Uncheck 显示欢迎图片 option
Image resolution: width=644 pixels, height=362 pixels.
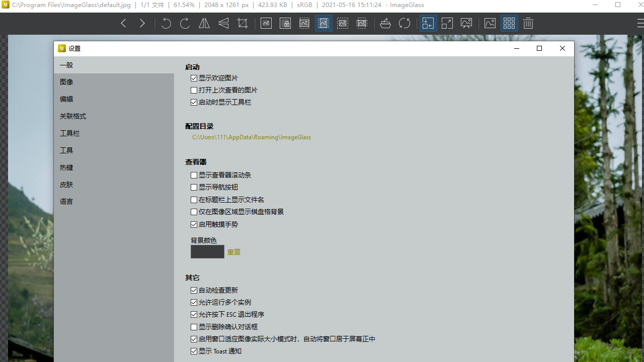[x=194, y=78]
